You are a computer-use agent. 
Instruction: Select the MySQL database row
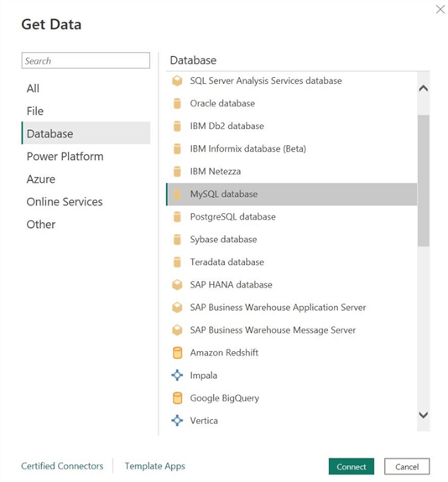coord(292,194)
